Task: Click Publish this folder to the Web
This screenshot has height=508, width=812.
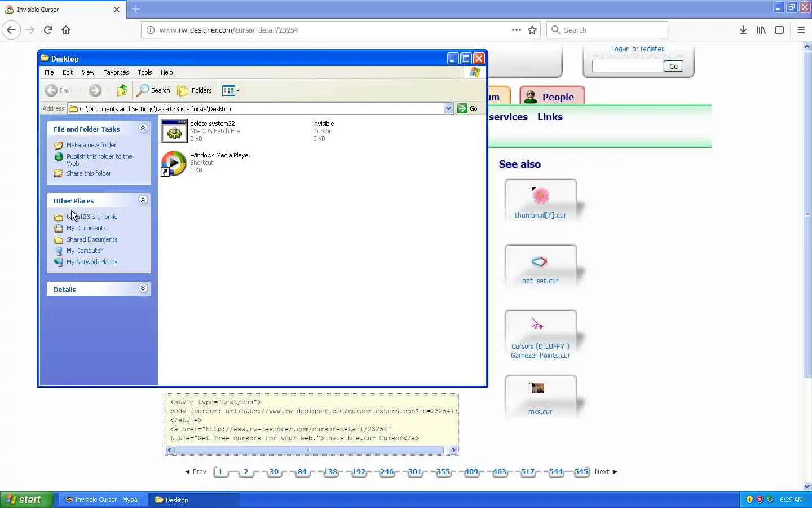Action: pyautogui.click(x=99, y=160)
